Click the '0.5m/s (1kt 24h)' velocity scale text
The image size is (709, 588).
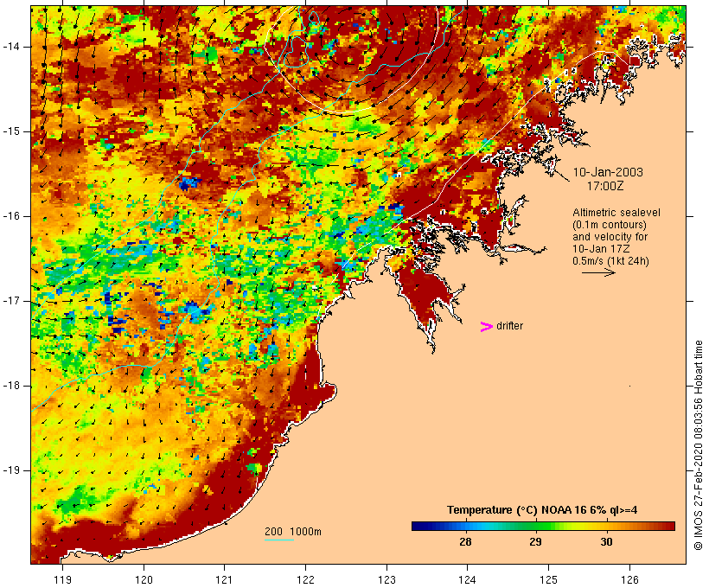point(611,261)
